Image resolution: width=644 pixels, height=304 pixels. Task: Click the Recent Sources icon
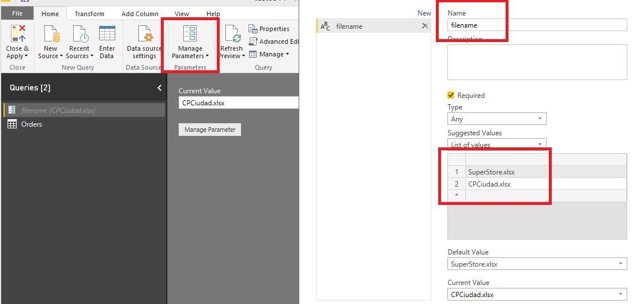(x=80, y=33)
